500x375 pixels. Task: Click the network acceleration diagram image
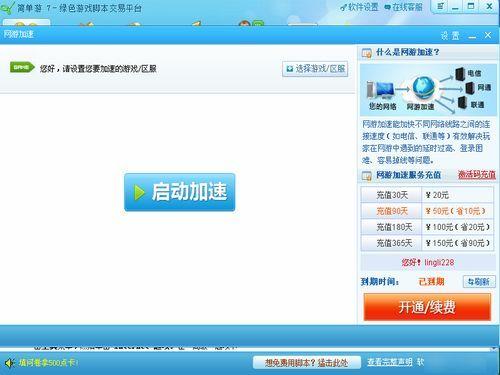click(x=428, y=90)
